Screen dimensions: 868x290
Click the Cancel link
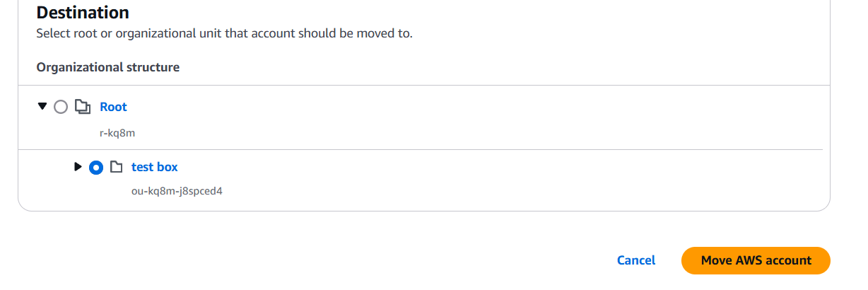[x=635, y=260]
